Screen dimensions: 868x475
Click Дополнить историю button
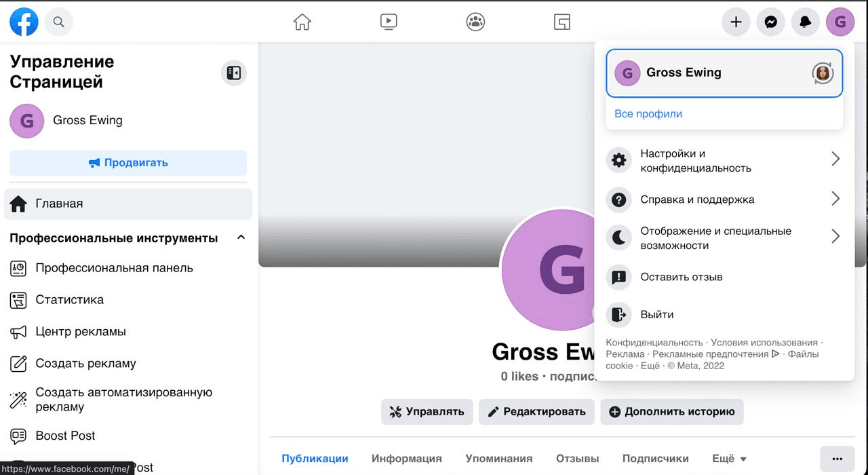tap(671, 412)
